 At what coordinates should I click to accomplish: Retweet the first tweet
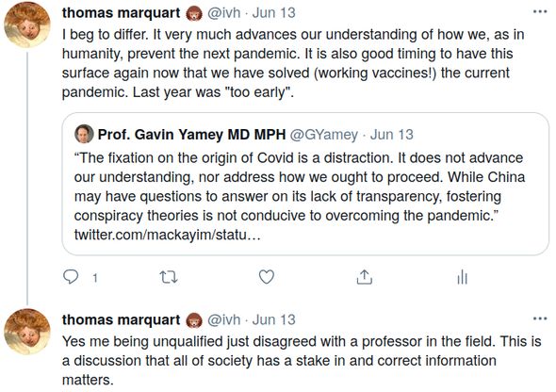pyautogui.click(x=169, y=277)
